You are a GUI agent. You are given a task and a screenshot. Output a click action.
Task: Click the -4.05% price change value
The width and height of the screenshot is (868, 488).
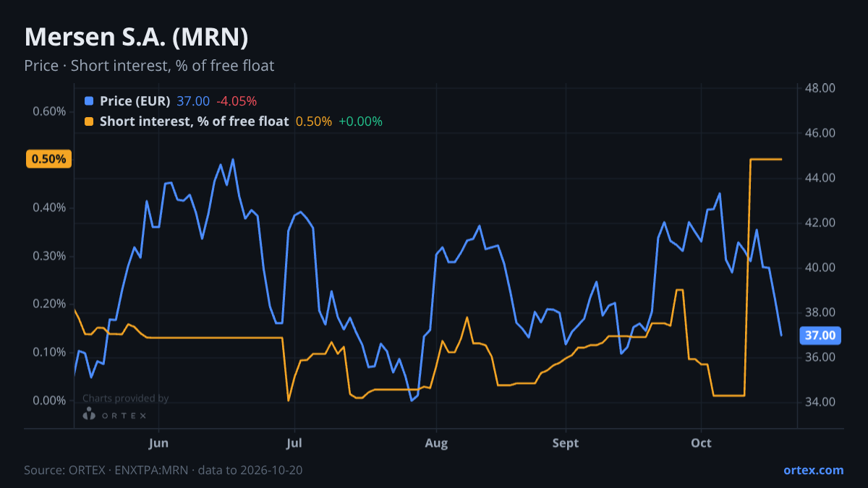[x=237, y=101]
